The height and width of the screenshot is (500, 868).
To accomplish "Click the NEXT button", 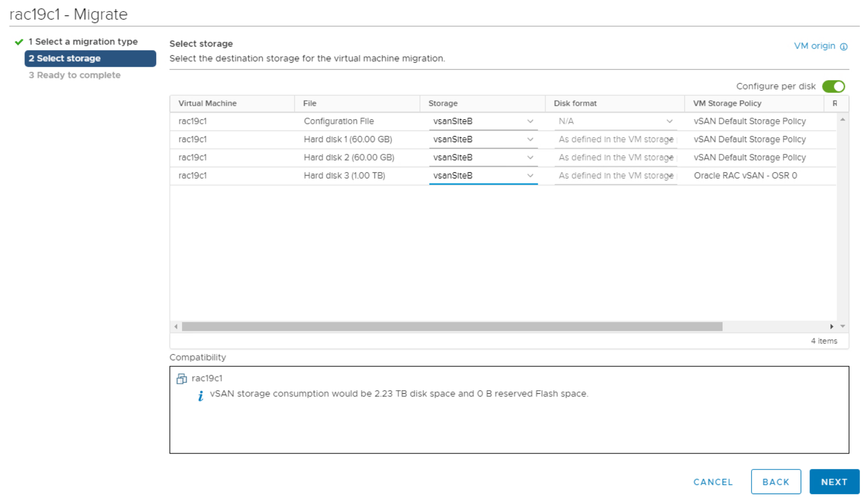I will pyautogui.click(x=834, y=482).
